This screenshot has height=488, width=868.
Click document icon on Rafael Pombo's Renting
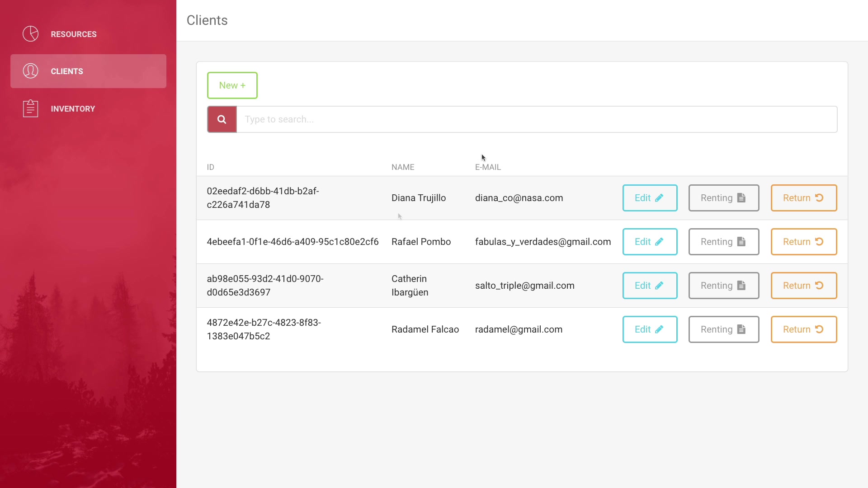pyautogui.click(x=741, y=242)
